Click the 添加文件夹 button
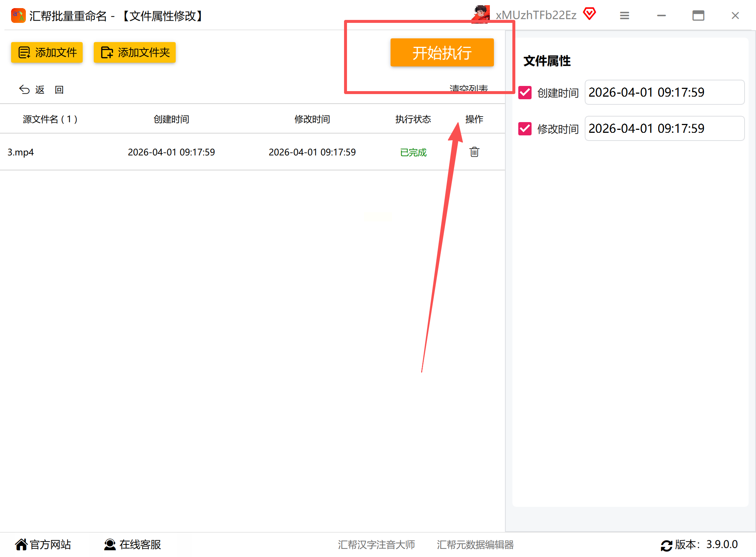This screenshot has height=557, width=756. click(135, 52)
